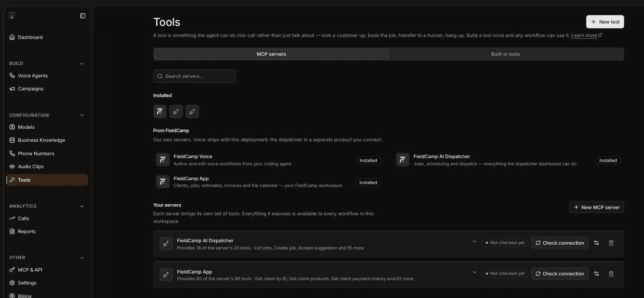Click the 'Your servers' heading text
This screenshot has height=298, width=644.
click(x=167, y=205)
